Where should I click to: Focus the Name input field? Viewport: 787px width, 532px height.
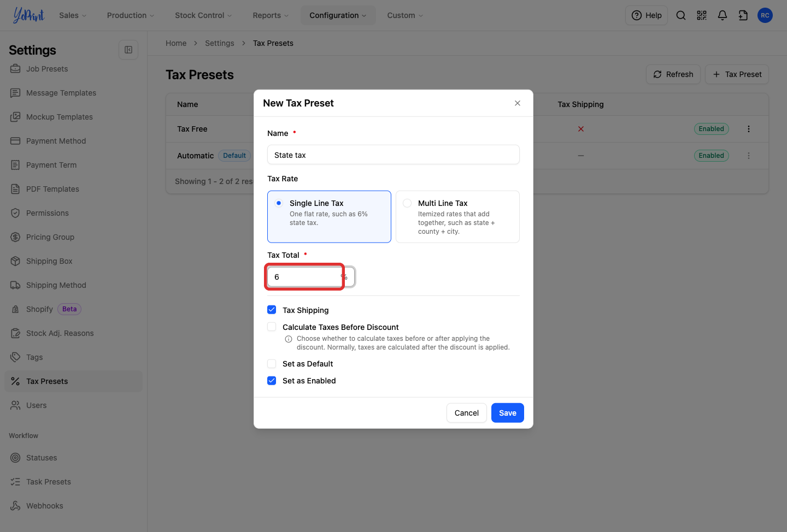pyautogui.click(x=393, y=155)
